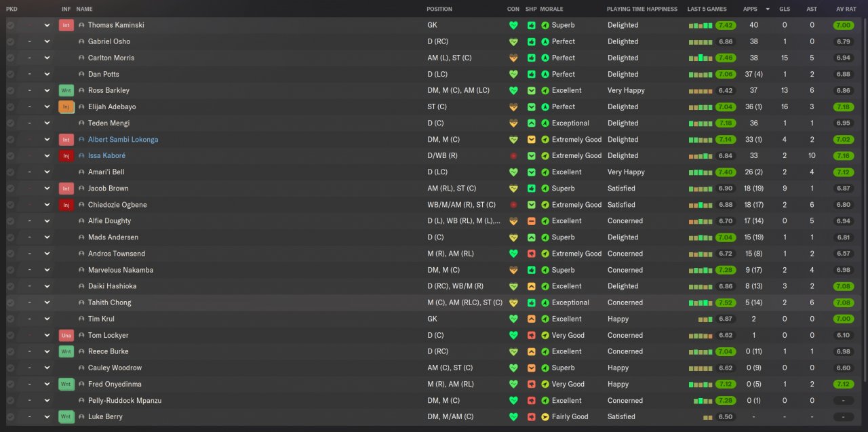The width and height of the screenshot is (868, 432).
Task: Open the dropdown chevron on Cauley Woodrow's row
Action: coord(47,368)
